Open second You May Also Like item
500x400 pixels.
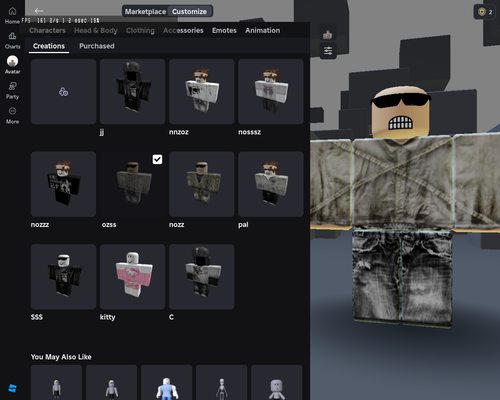[x=111, y=382]
